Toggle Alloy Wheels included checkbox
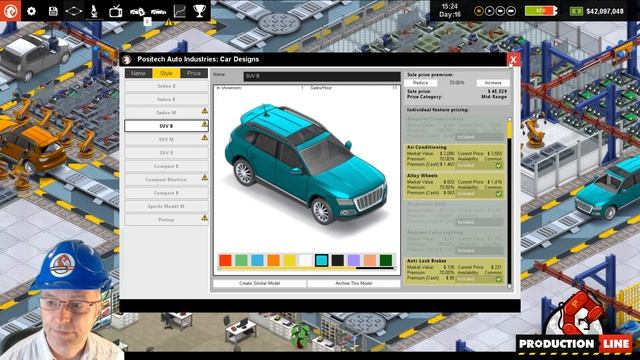The image size is (640, 360). click(x=499, y=194)
